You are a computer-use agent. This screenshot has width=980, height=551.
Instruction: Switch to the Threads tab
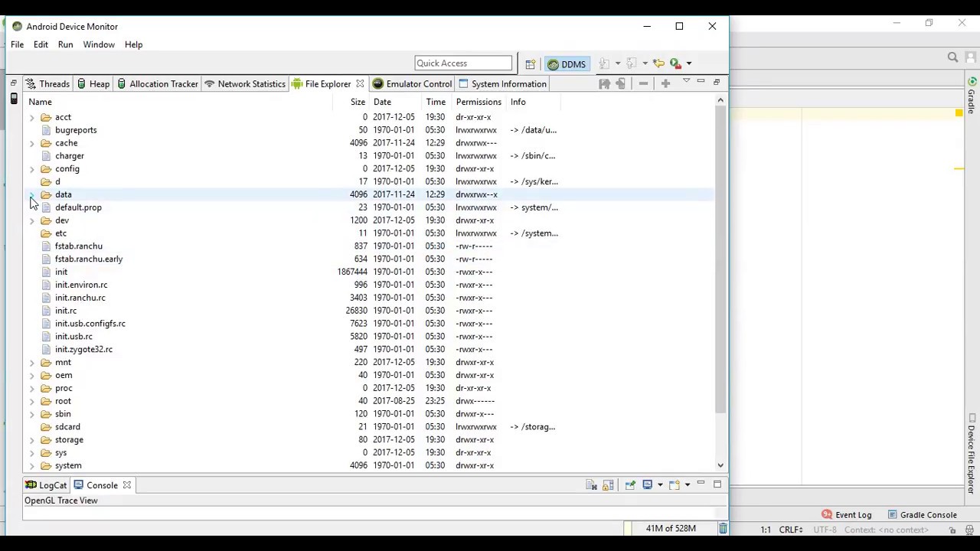pos(47,84)
